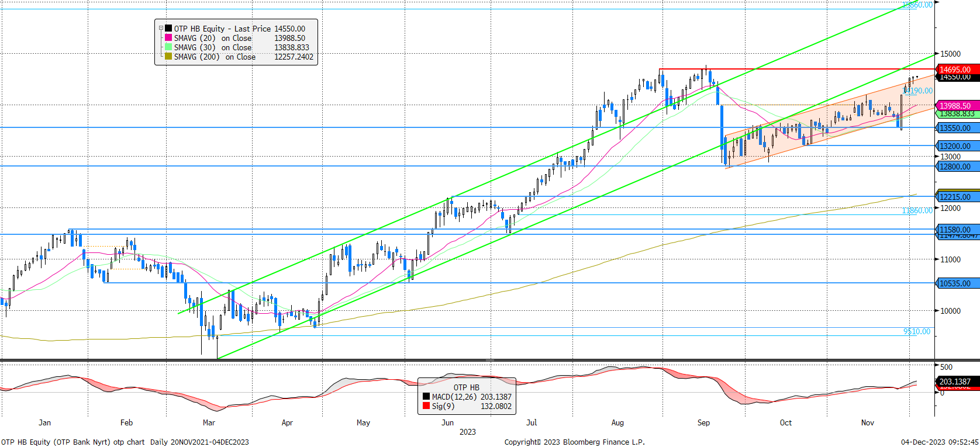Click the Sep label on time axis
This screenshot has width=980, height=447.
[703, 422]
